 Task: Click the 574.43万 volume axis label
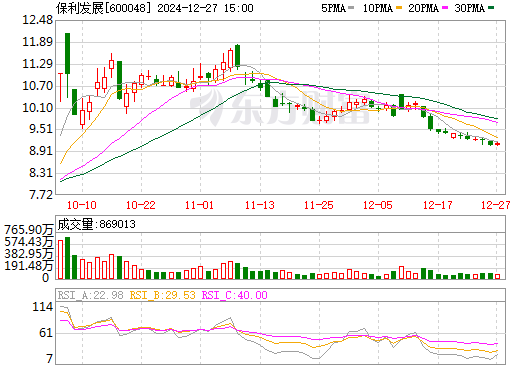coord(29,242)
